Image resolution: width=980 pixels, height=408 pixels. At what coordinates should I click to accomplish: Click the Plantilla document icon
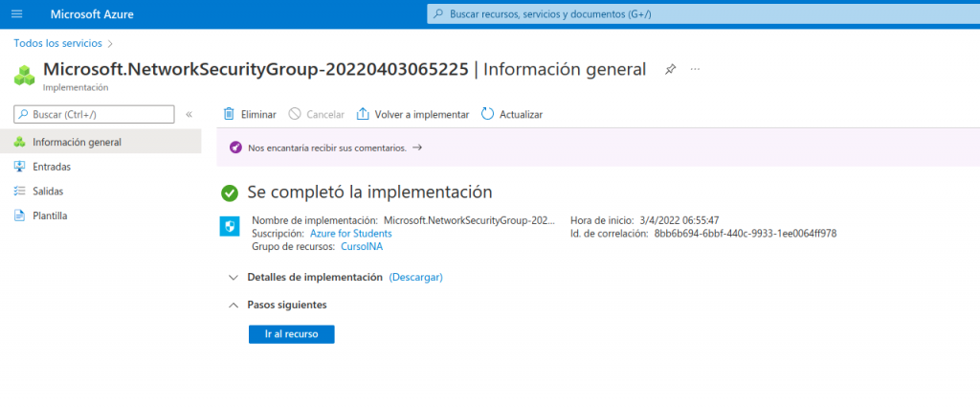(19, 215)
